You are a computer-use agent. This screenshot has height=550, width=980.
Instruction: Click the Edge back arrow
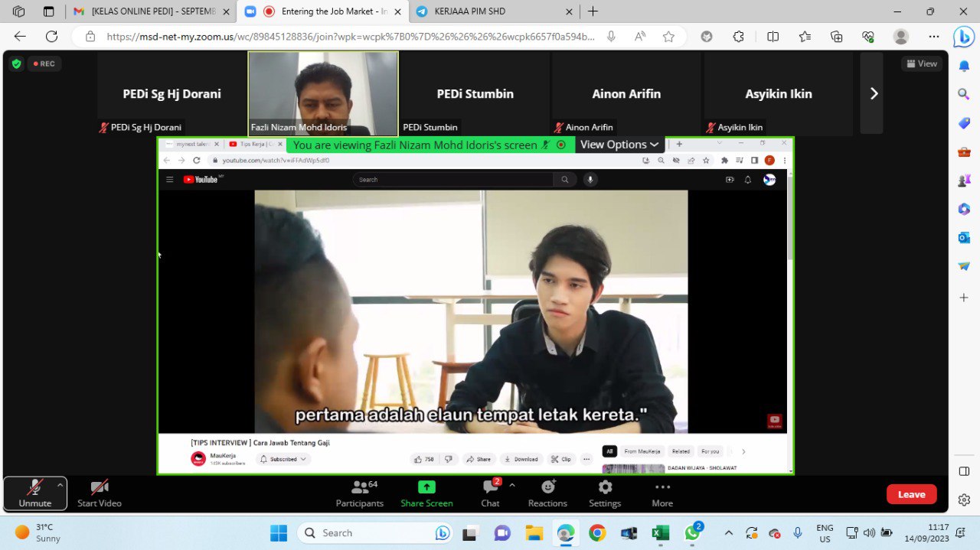20,36
